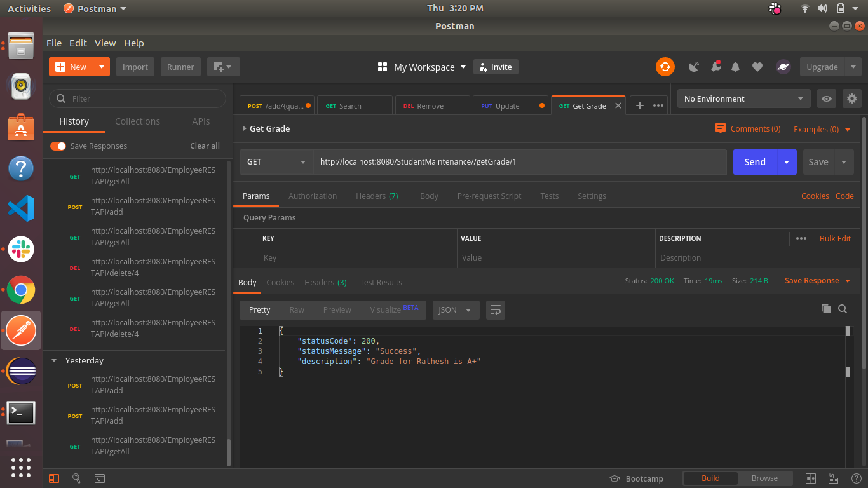Screen dimensions: 868x488
Task: Open the File menu
Action: pos(54,43)
